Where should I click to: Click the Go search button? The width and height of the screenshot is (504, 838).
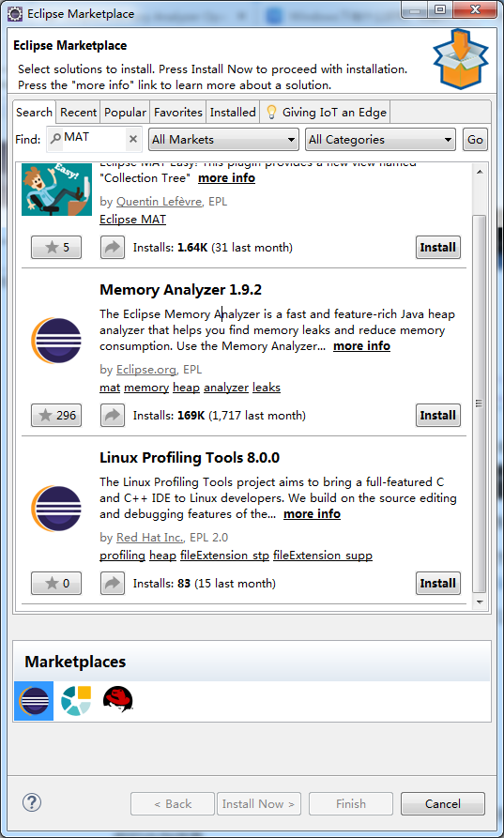pos(475,140)
